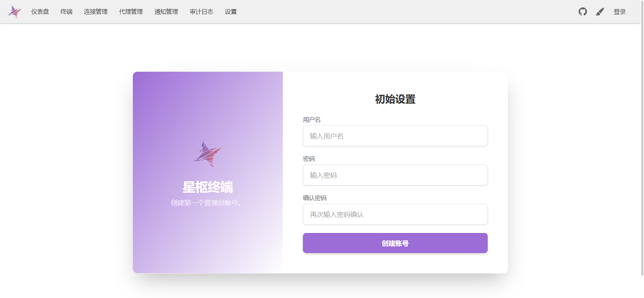Click the 确认密码 field label
This screenshot has height=298, width=644.
click(x=314, y=198)
